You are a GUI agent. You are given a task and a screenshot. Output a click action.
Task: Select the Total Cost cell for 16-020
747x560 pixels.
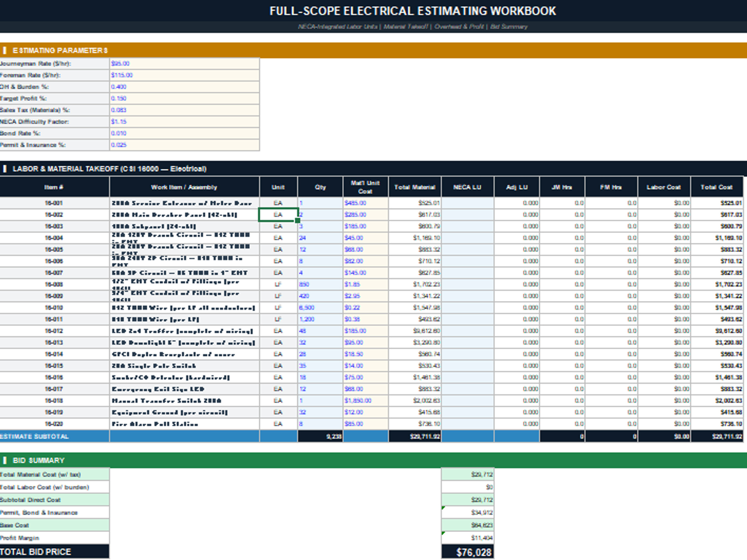(x=717, y=424)
